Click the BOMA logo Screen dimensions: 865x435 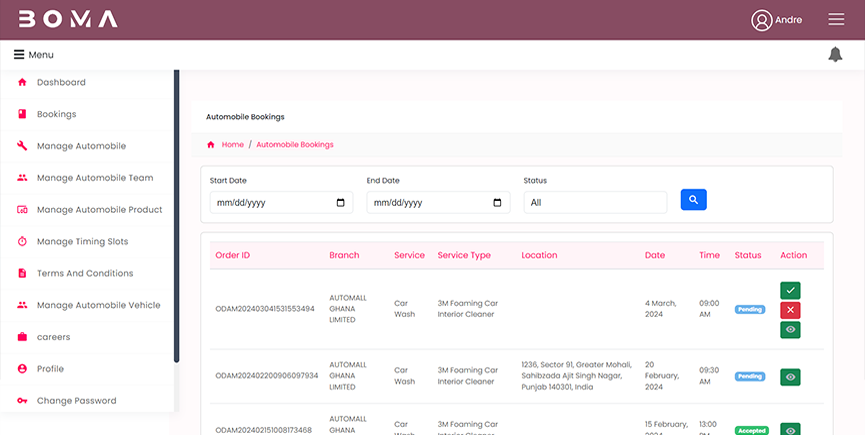point(68,20)
